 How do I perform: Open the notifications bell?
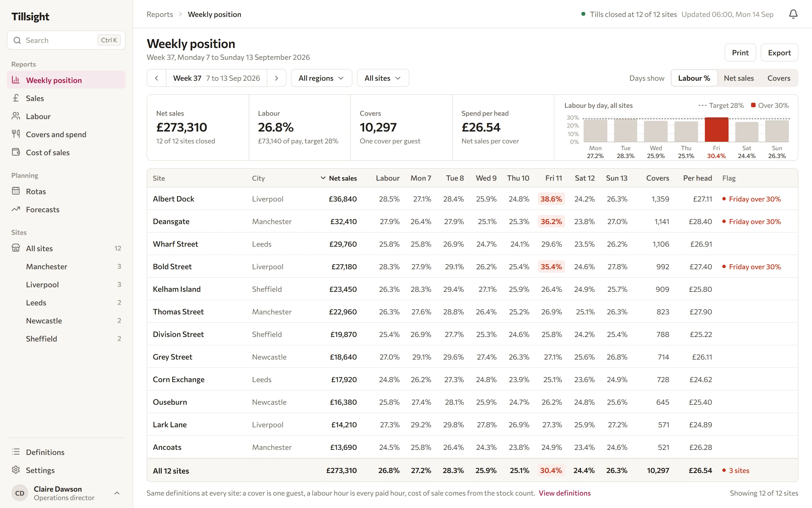pos(793,14)
